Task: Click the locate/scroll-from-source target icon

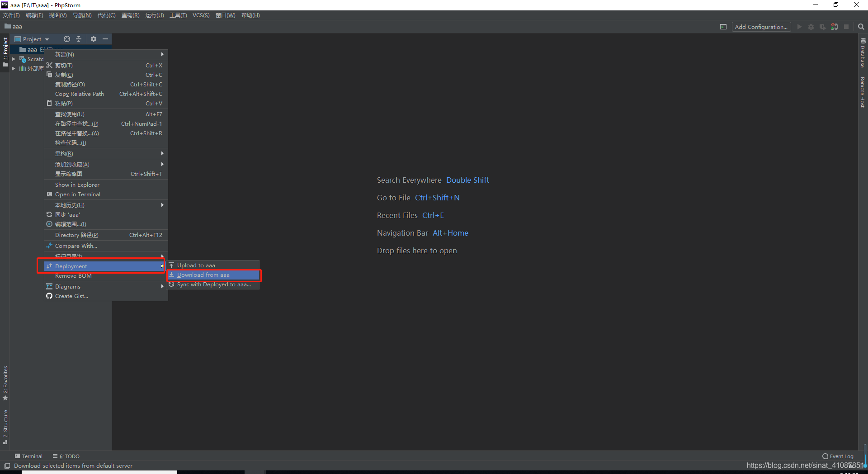Action: tap(67, 39)
